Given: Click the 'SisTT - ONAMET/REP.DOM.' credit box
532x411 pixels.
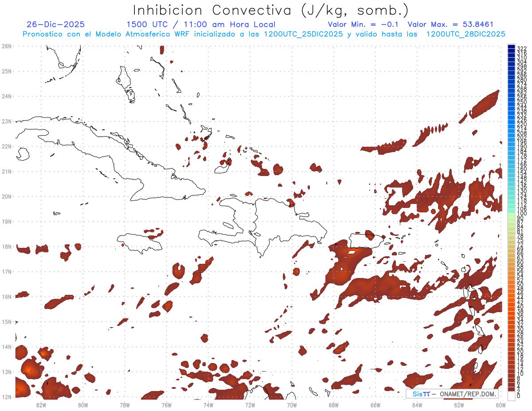Looking at the screenshot, I should pos(452,394).
